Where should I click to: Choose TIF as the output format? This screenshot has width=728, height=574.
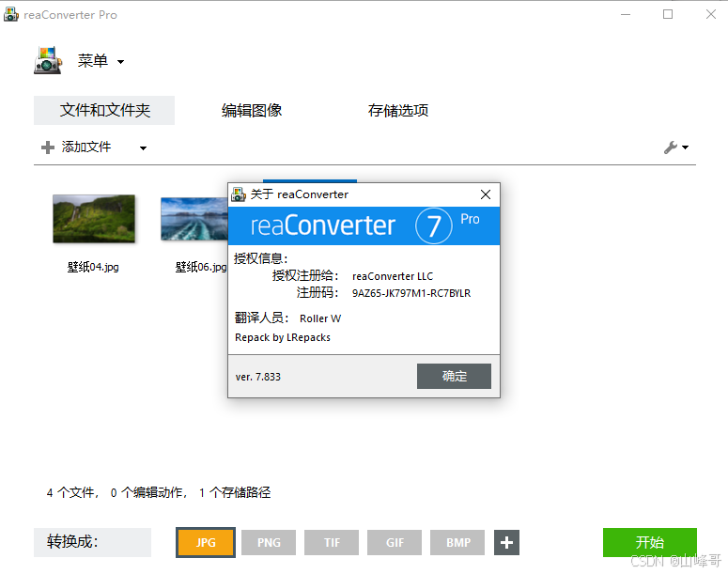(x=332, y=542)
